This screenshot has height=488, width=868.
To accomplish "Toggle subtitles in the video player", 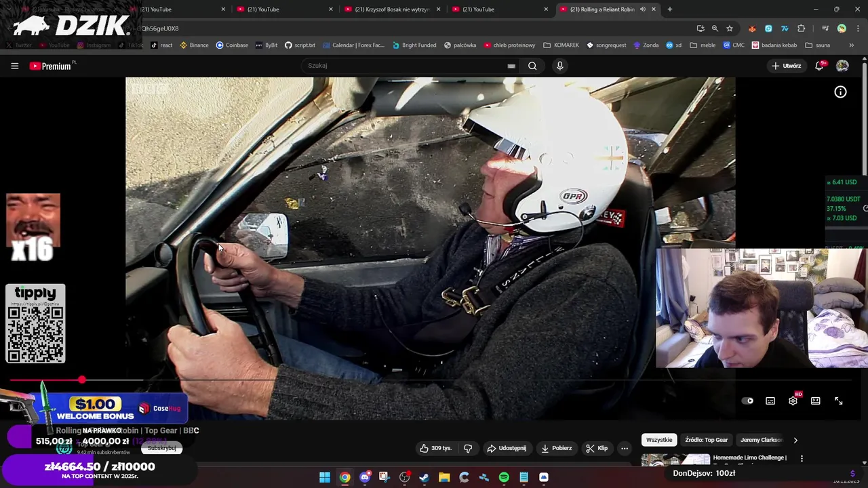I will pos(770,401).
